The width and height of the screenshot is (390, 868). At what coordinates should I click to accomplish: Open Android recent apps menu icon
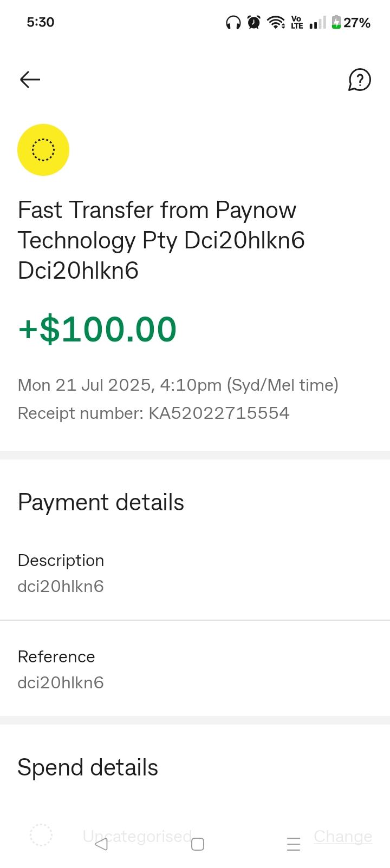293,844
